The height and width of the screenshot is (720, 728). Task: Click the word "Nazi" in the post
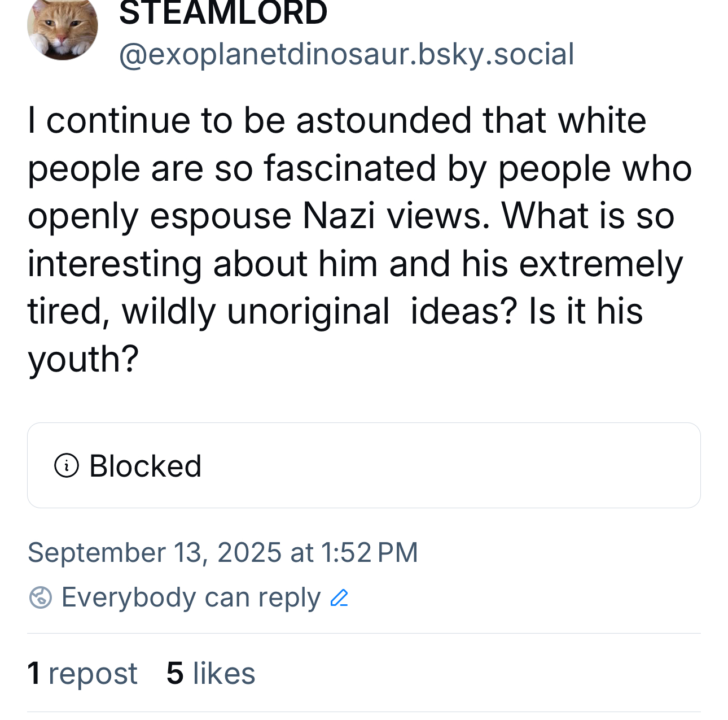[339, 216]
